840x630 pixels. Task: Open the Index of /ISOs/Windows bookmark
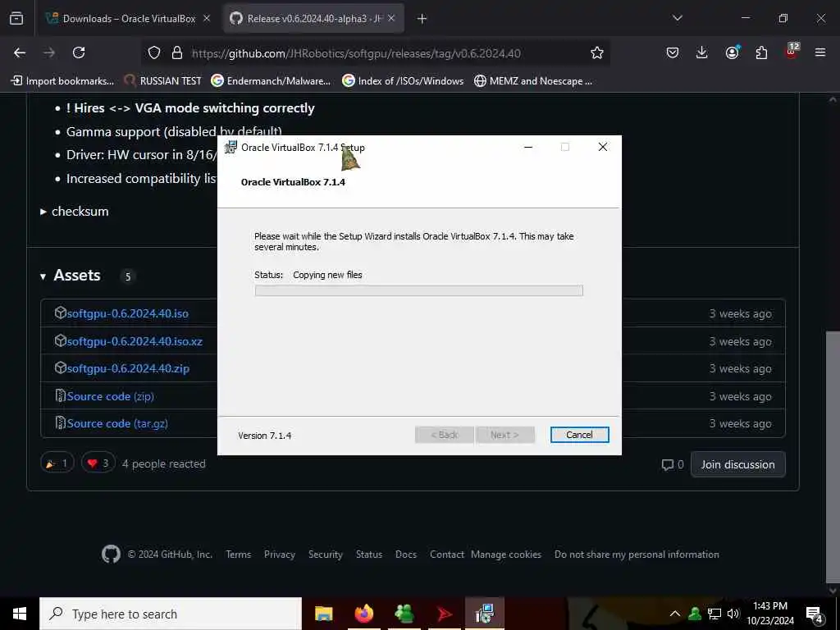pos(403,81)
